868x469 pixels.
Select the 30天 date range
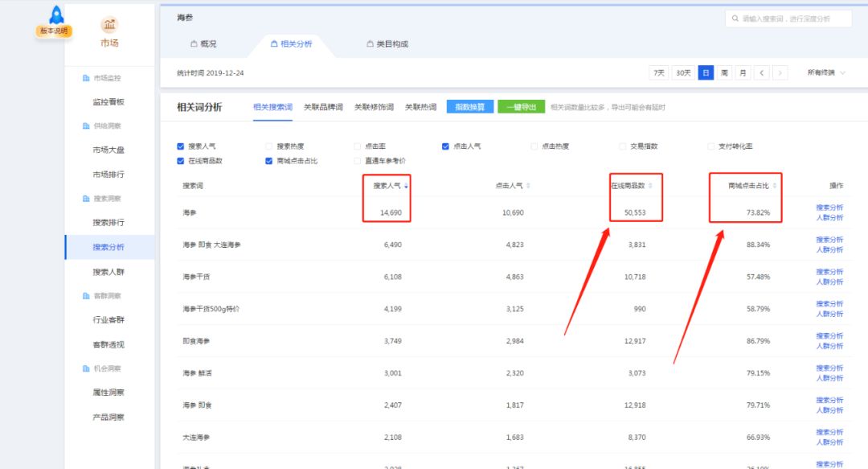(x=683, y=72)
